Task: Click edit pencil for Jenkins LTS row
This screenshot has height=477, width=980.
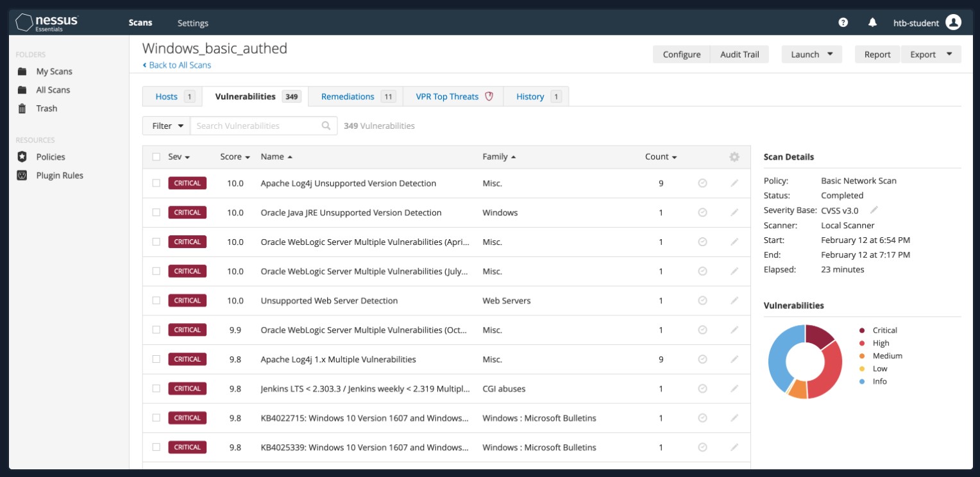Action: pos(734,388)
